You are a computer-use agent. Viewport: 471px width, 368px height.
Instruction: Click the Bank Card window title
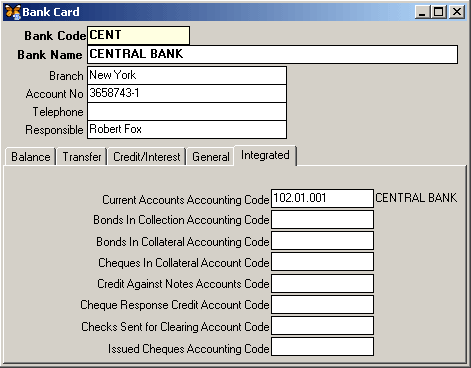pos(51,12)
